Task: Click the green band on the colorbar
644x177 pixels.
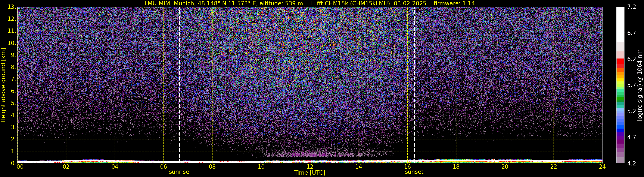Action: (620, 99)
